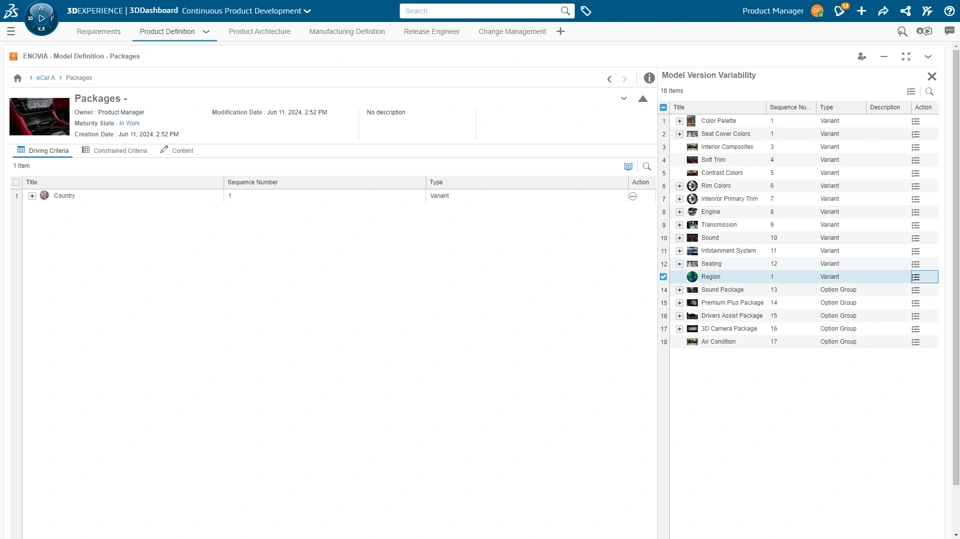The height and width of the screenshot is (539, 960).
Task: Click the Product Manager avatar
Action: pyautogui.click(x=817, y=11)
